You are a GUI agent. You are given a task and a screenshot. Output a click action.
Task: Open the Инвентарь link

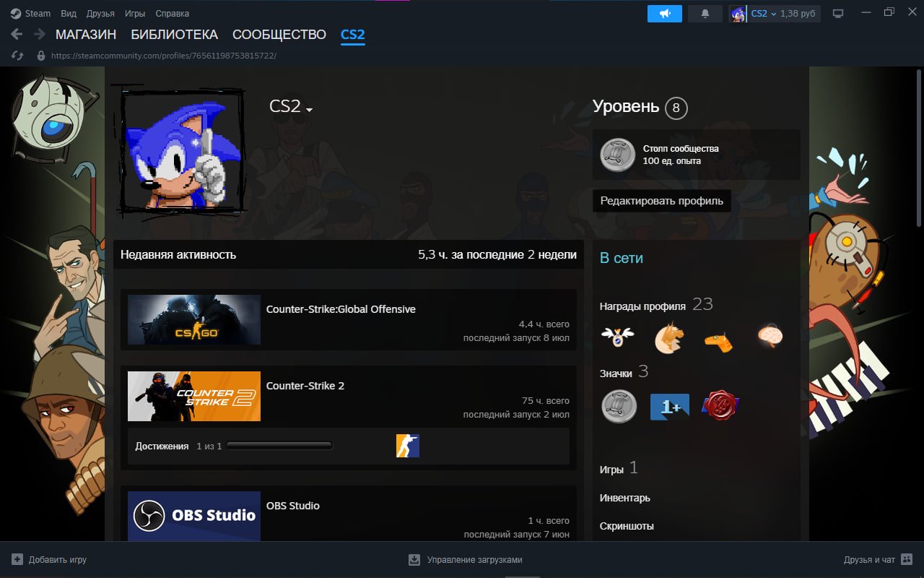click(625, 498)
